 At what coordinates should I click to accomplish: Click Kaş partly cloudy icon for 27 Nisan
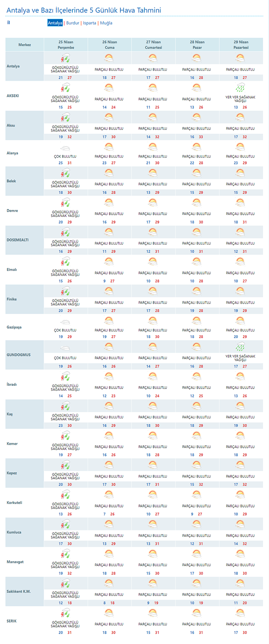click(x=153, y=406)
